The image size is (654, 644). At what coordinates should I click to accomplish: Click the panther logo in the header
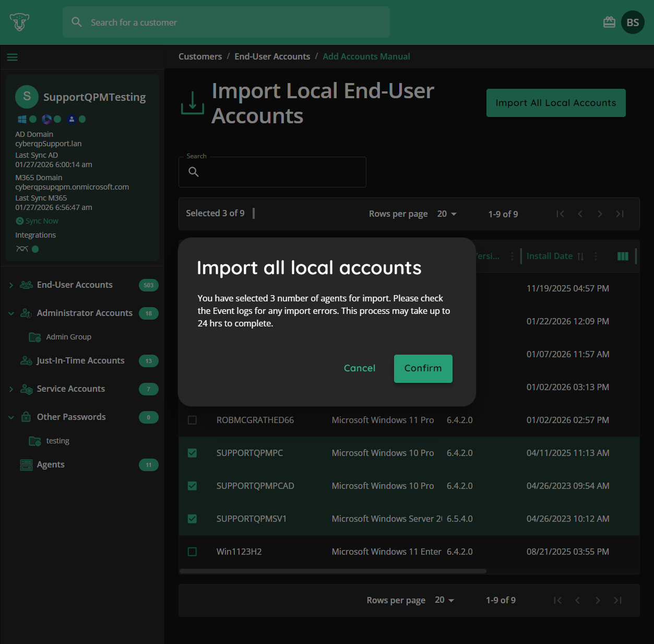click(x=19, y=22)
